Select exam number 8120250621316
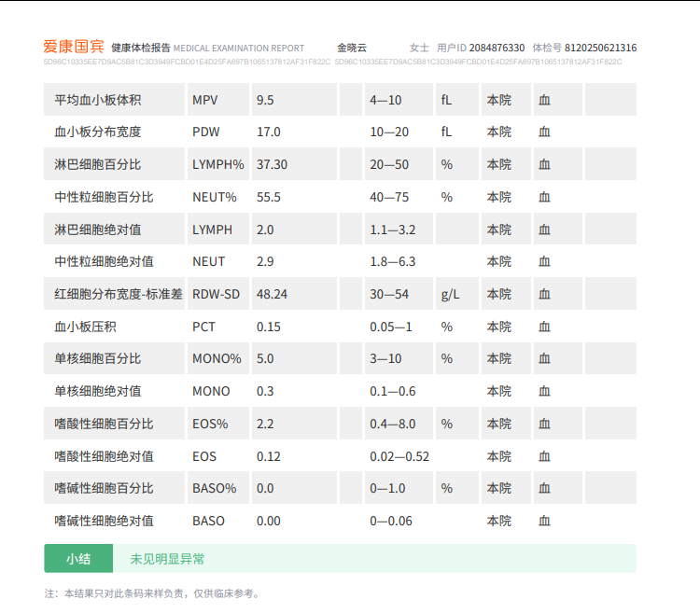This screenshot has width=700, height=613. click(x=600, y=48)
